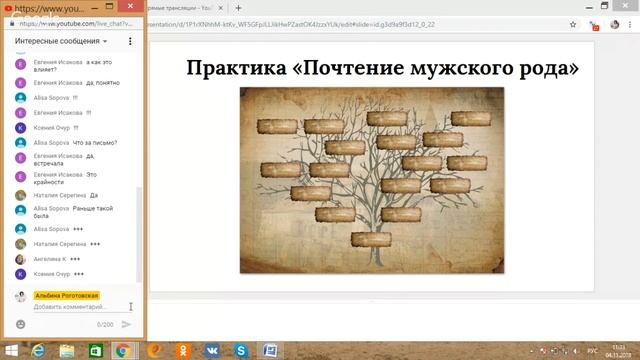Screen dimensions: 640x360
Task: Click the YouTube live_chat URL in popup
Action: tap(76, 24)
